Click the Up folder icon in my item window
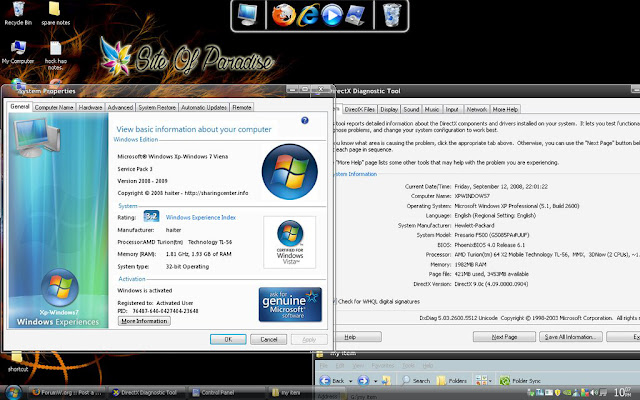This screenshot has width=640, height=400. click(x=386, y=380)
